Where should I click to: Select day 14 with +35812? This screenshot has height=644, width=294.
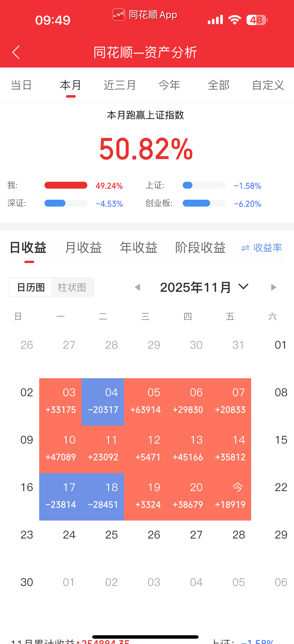[x=230, y=449]
